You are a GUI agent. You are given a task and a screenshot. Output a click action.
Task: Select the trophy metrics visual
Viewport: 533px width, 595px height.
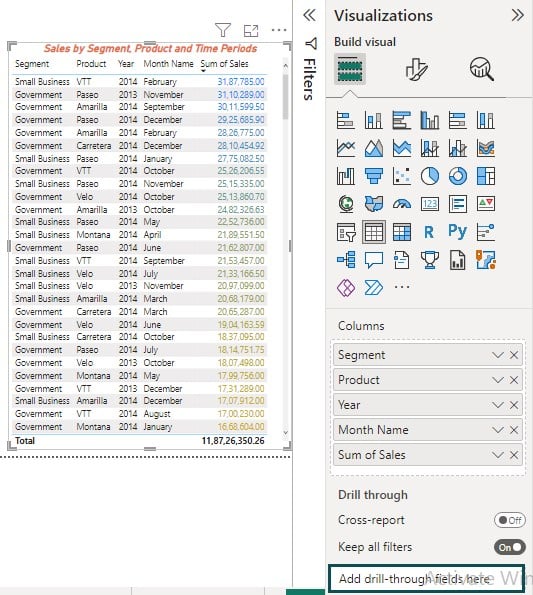tap(429, 260)
